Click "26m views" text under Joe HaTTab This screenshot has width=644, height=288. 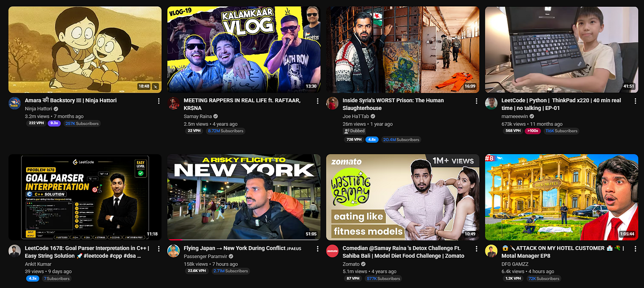pos(354,124)
